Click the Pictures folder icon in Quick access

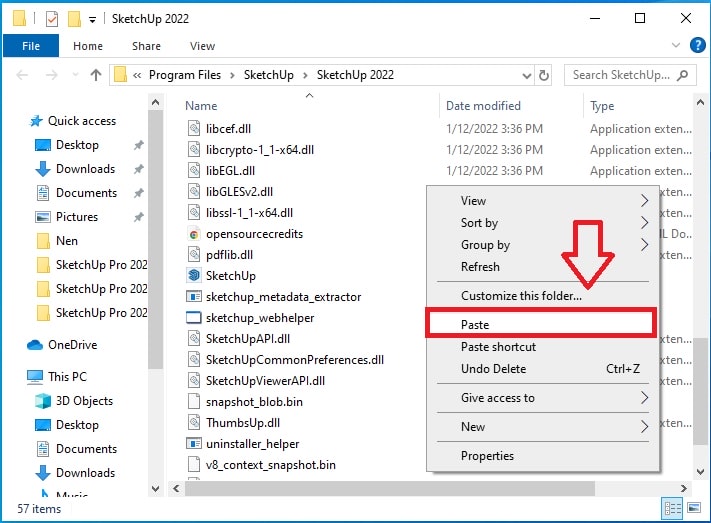click(x=43, y=217)
